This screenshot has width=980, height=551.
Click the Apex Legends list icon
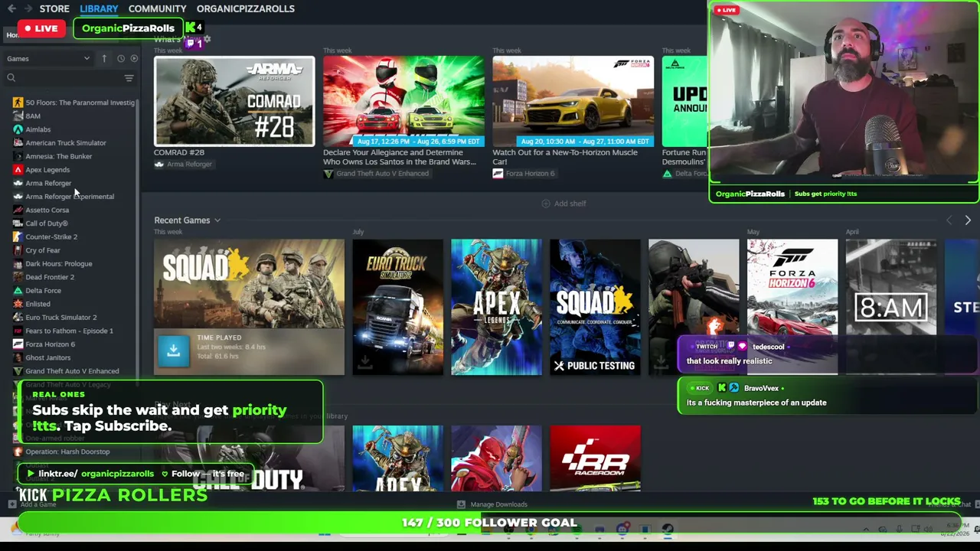tap(18, 170)
